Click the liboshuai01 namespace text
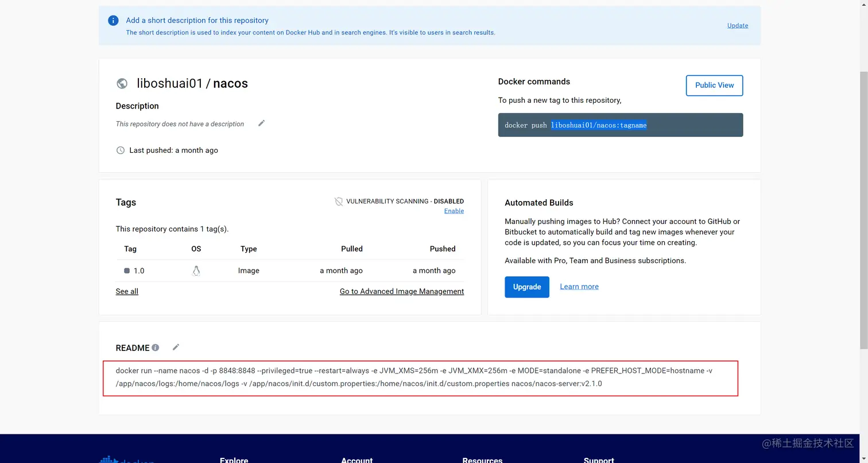This screenshot has width=868, height=463. (x=170, y=83)
